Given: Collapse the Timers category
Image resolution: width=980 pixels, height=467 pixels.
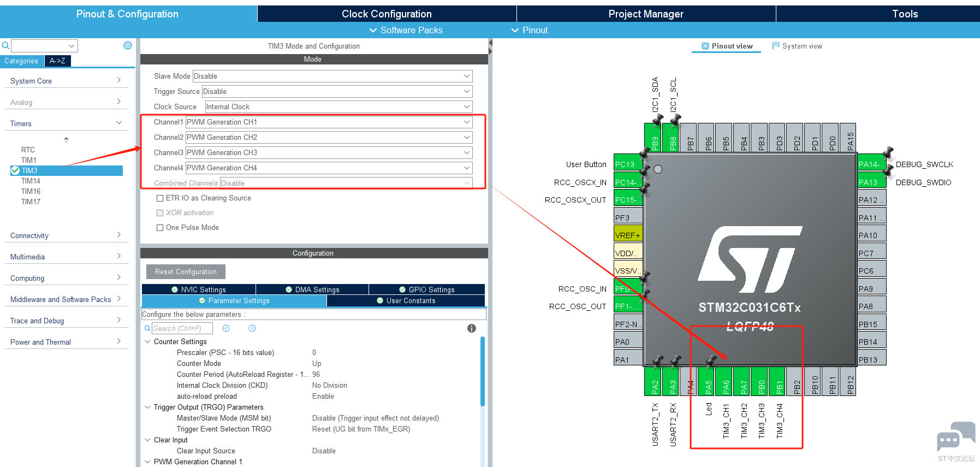Looking at the screenshot, I should (67, 123).
